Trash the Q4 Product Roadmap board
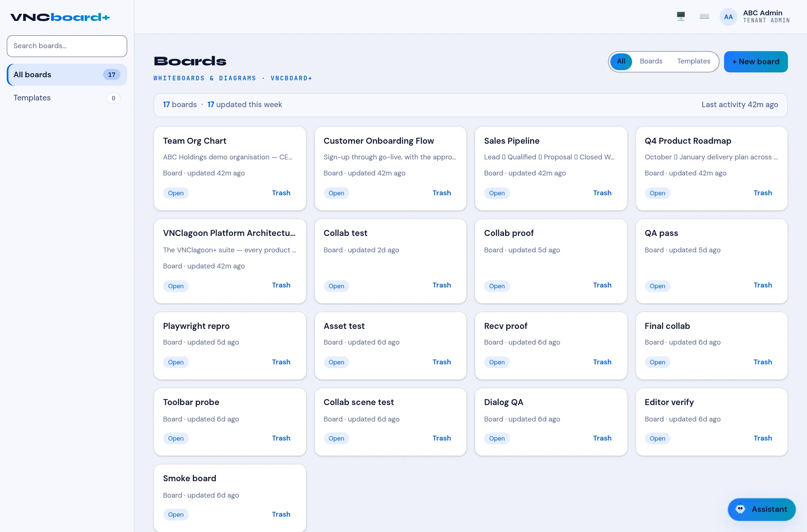The width and height of the screenshot is (807, 532). [763, 193]
